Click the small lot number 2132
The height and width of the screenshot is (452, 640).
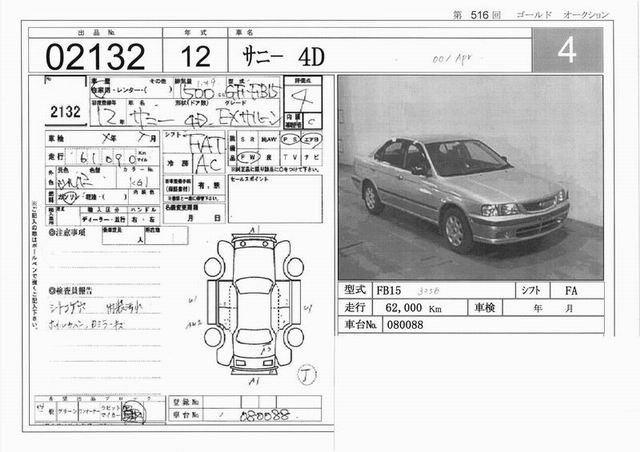pyautogui.click(x=65, y=111)
